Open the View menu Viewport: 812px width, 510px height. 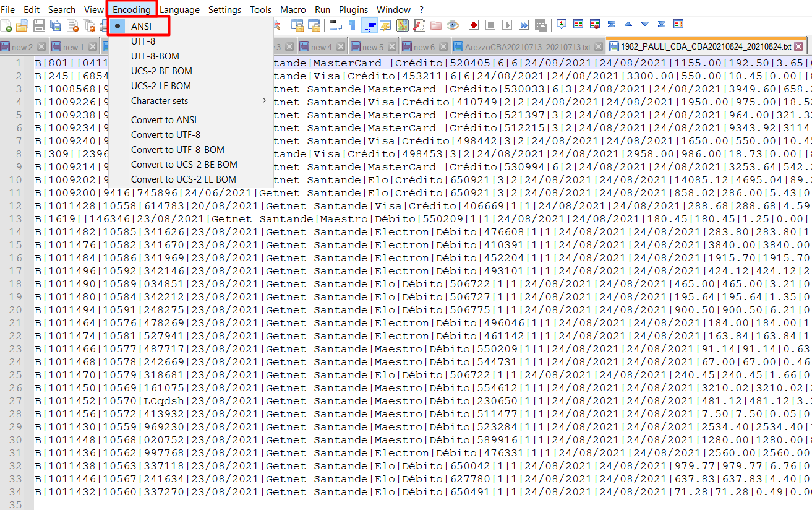coord(94,9)
